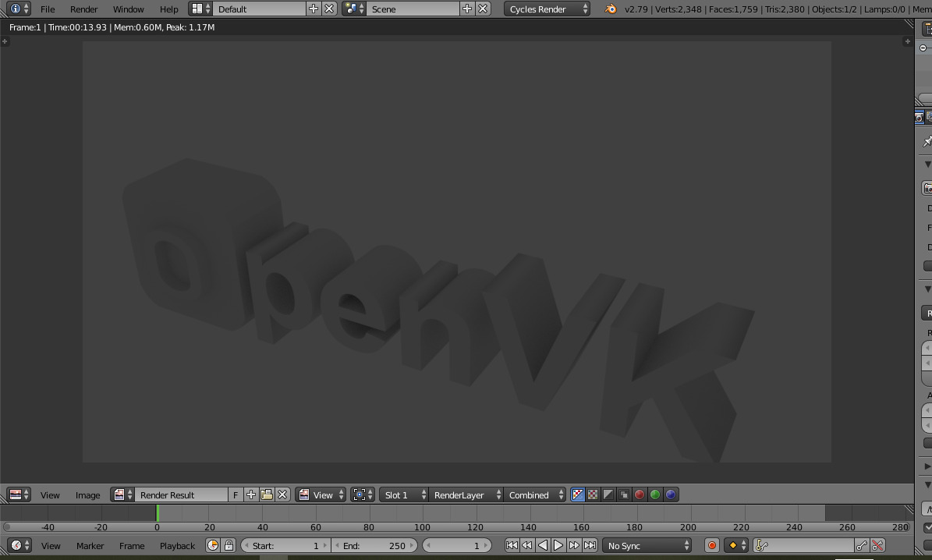Add a new screen layout with plus
The image size is (932, 560).
(314, 9)
